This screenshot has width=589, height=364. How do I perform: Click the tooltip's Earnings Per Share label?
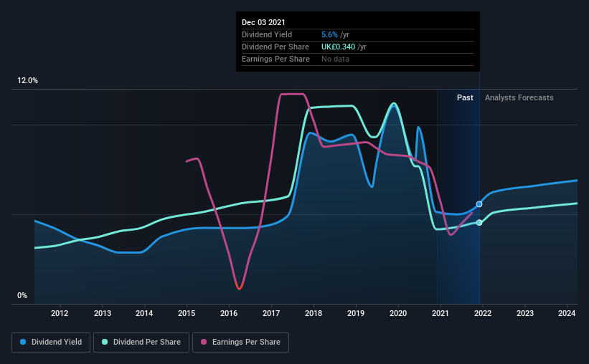[275, 59]
